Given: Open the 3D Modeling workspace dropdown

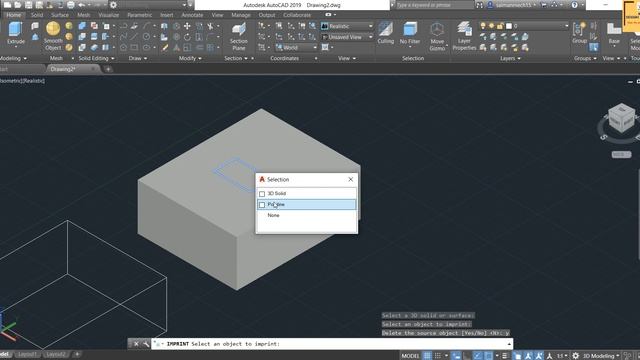Looking at the screenshot, I should (x=601, y=356).
